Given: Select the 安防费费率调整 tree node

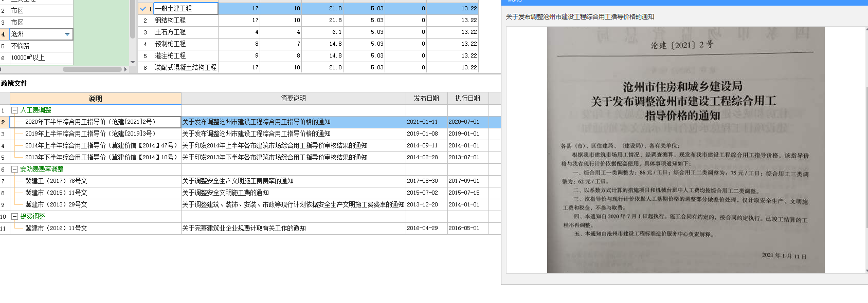Looking at the screenshot, I should (42, 169).
